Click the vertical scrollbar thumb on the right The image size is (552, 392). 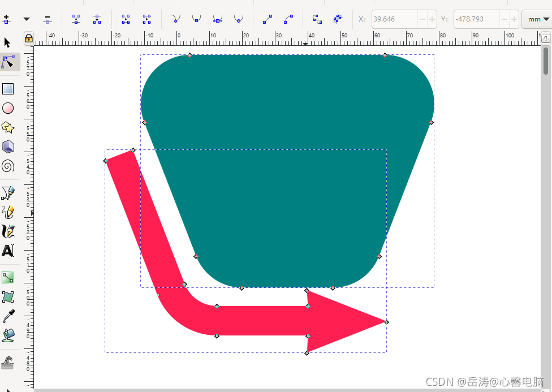tap(546, 61)
